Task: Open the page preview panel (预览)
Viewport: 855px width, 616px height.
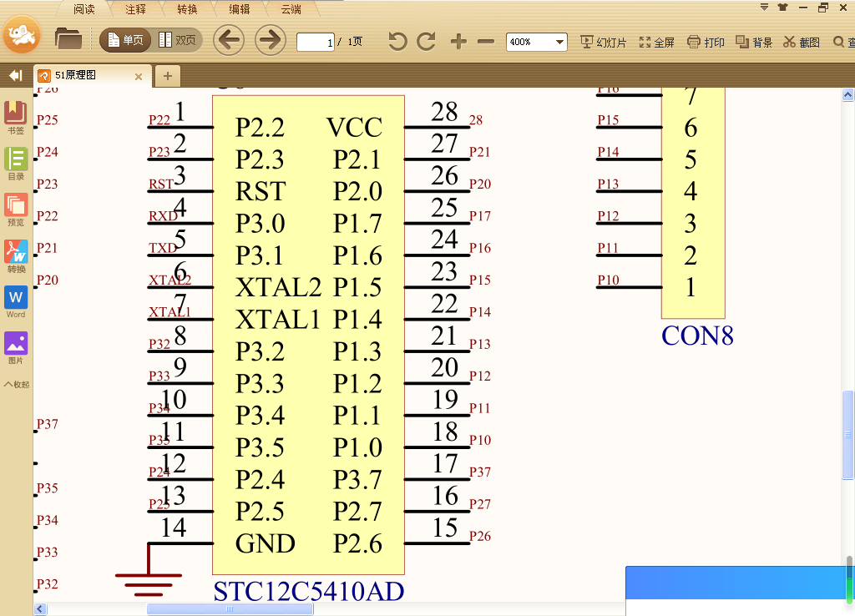Action: [16, 210]
